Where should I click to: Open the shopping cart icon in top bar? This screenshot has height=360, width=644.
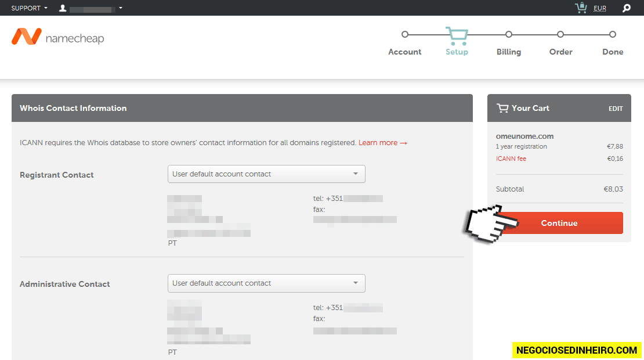581,8
